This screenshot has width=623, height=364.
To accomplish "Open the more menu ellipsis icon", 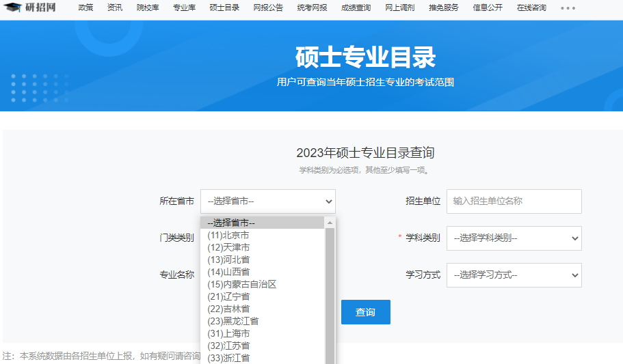I will click(568, 8).
